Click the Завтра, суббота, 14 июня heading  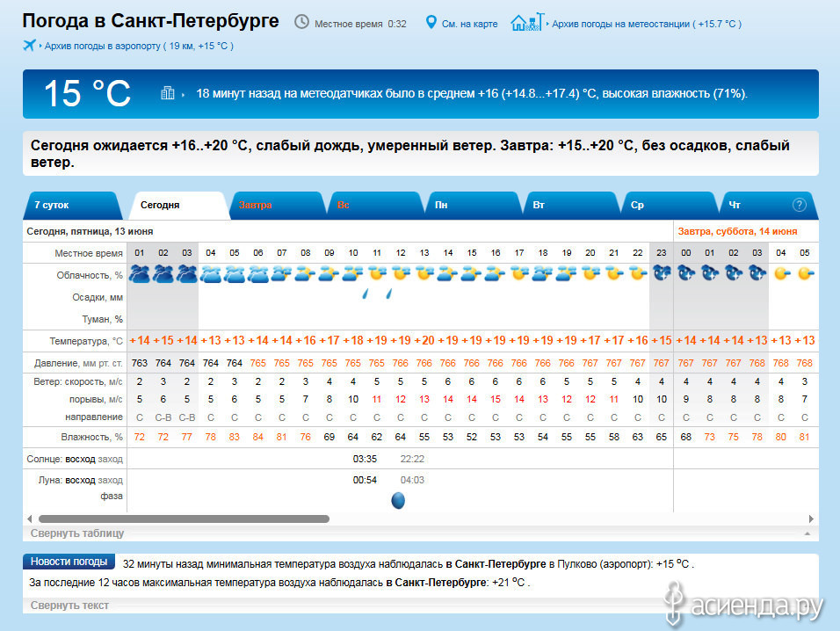tap(738, 231)
